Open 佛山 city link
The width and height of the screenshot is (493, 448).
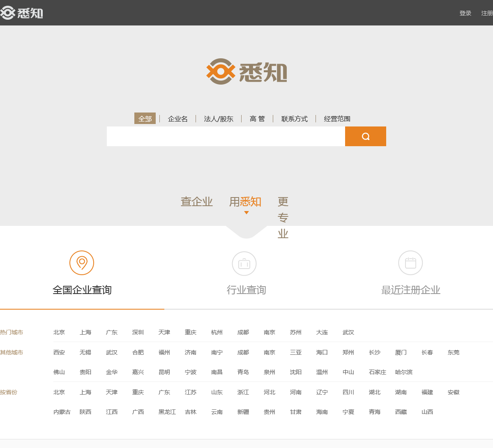pyautogui.click(x=59, y=372)
